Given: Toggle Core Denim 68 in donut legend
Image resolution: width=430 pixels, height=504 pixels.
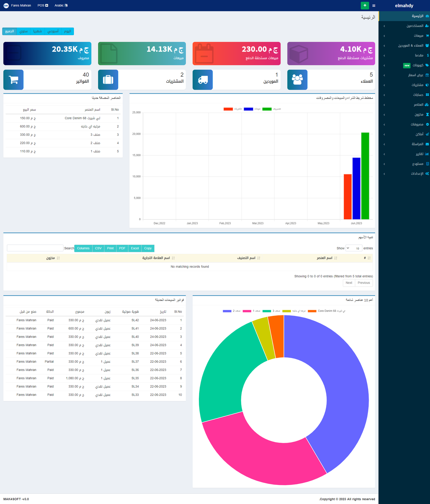Looking at the screenshot, I should 312,311.
